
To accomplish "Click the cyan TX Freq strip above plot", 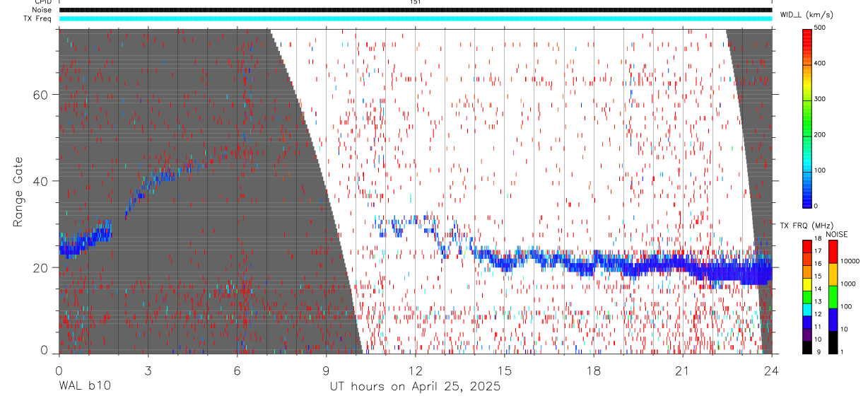I will (416, 18).
